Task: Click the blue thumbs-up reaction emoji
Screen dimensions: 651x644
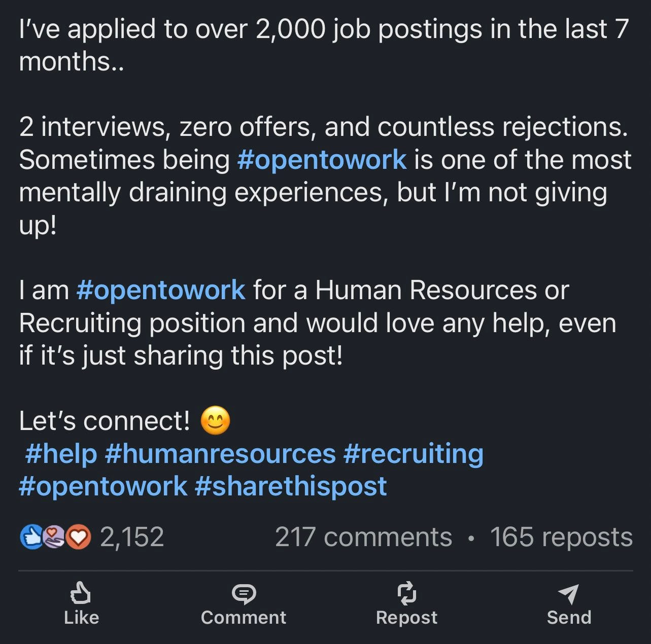Action: (31, 536)
